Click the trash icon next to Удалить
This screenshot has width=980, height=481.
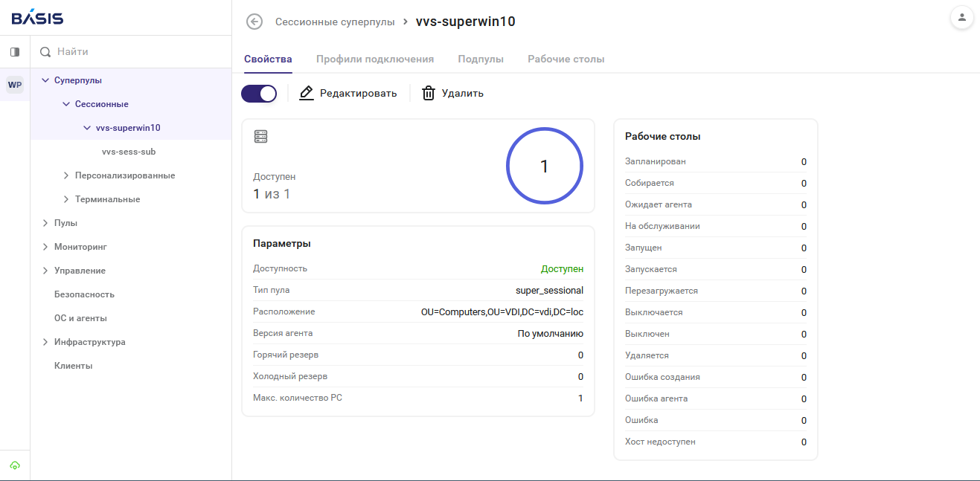[429, 92]
